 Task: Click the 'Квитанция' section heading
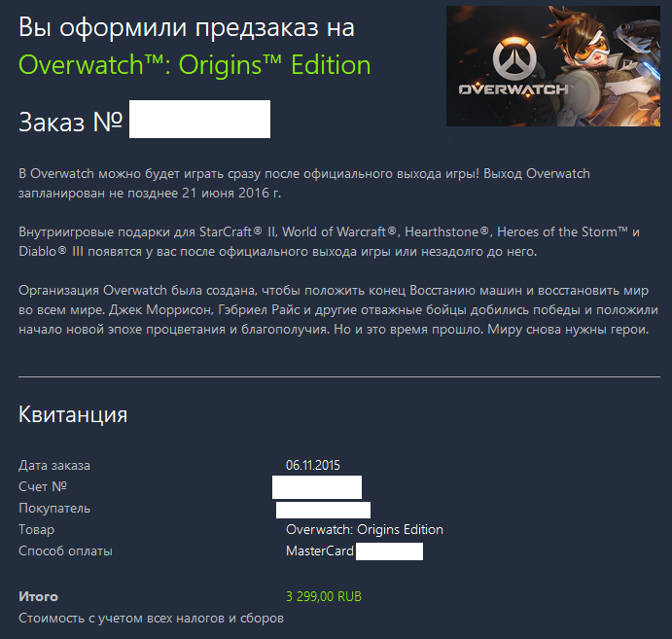point(73,414)
